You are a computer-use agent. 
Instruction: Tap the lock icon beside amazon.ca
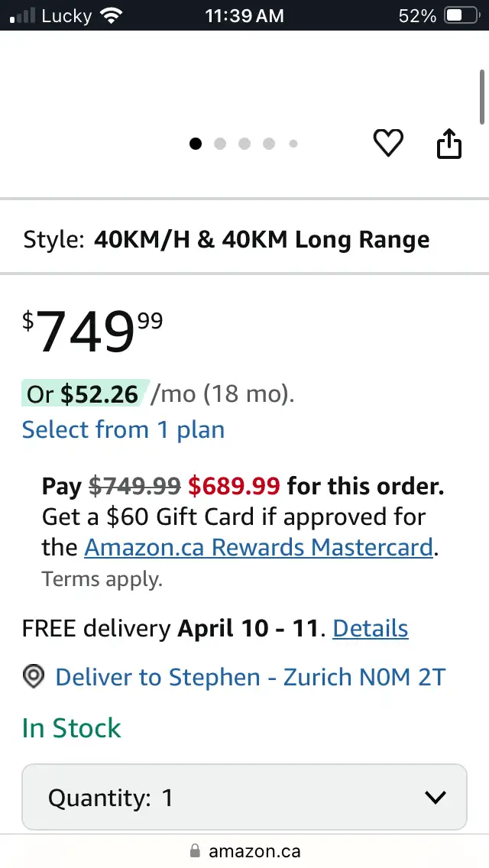[195, 851]
